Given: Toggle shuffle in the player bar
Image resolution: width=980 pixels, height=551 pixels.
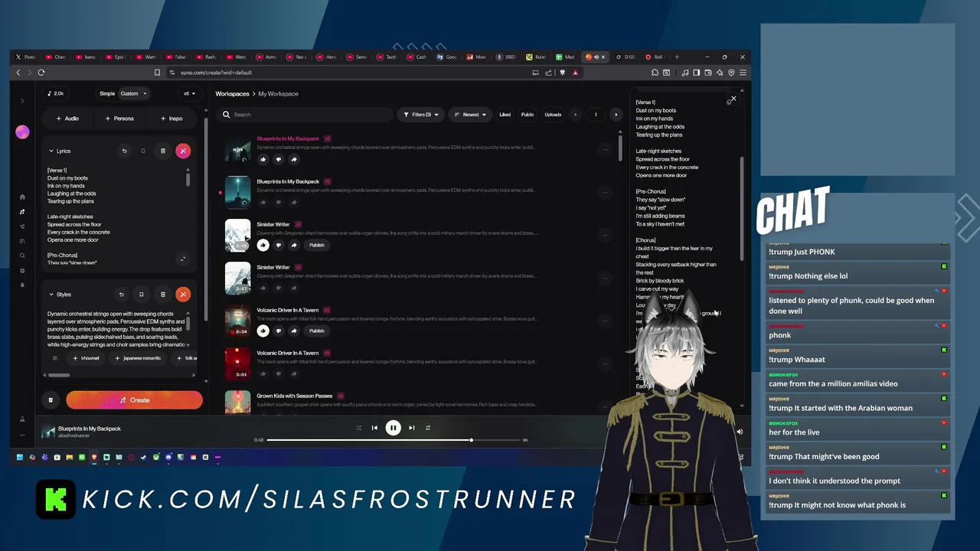Looking at the screenshot, I should click(x=358, y=428).
